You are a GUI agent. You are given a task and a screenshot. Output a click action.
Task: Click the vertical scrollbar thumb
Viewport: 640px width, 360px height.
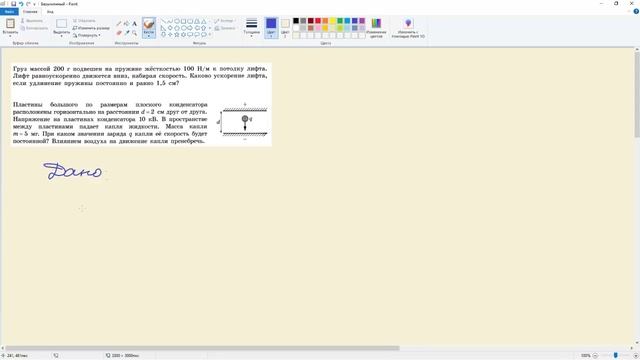[637, 95]
